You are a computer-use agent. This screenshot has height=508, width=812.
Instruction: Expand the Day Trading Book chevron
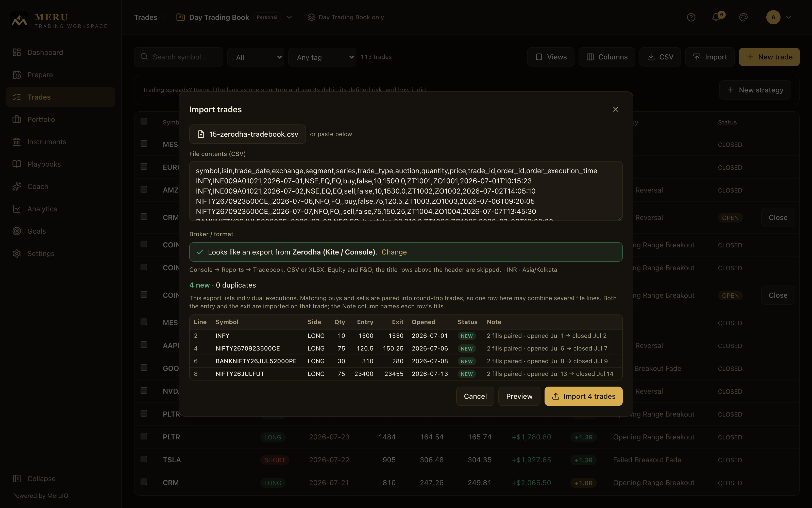[289, 17]
